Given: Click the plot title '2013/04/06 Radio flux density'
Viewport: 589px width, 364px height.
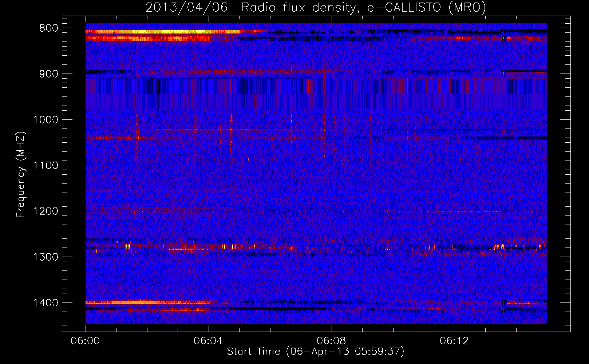Looking at the screenshot, I should 315,7.
